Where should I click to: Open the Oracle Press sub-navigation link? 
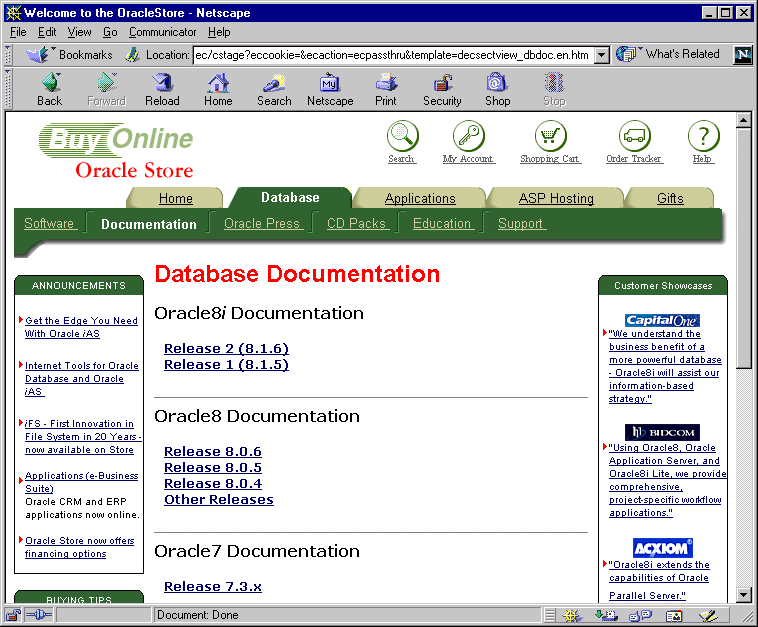263,223
